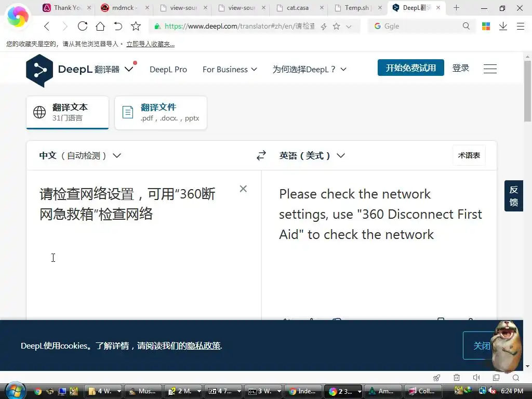532x399 pixels.
Task: Click the undo closed tab icon
Action: pos(118,26)
